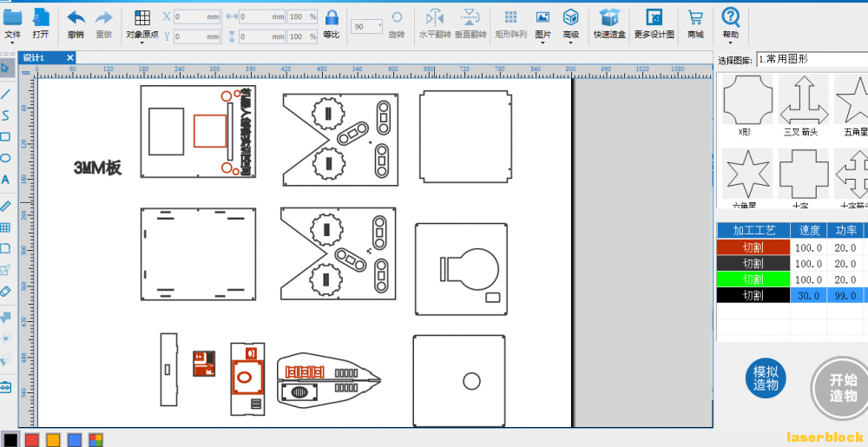This screenshot has width=868, height=447.
Task: Select the dark gray 切割 process row
Action: pos(753,263)
